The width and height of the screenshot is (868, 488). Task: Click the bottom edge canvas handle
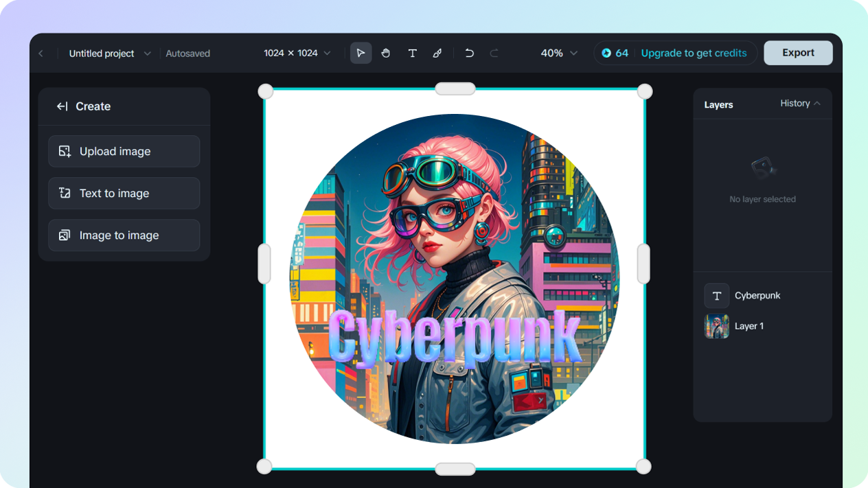pyautogui.click(x=455, y=469)
